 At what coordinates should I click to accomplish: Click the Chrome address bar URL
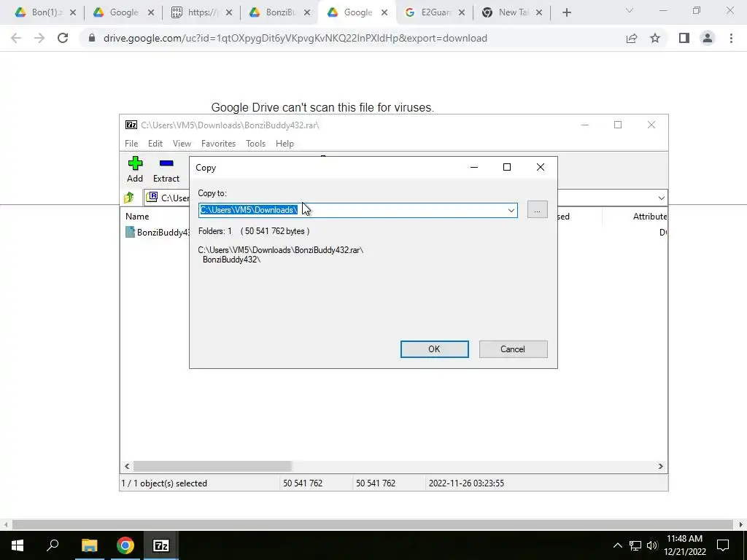pos(295,38)
